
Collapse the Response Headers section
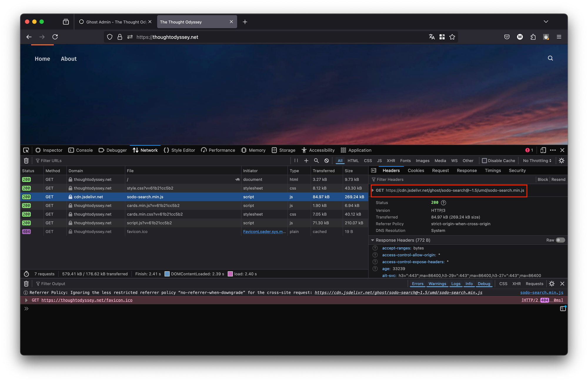tap(373, 240)
